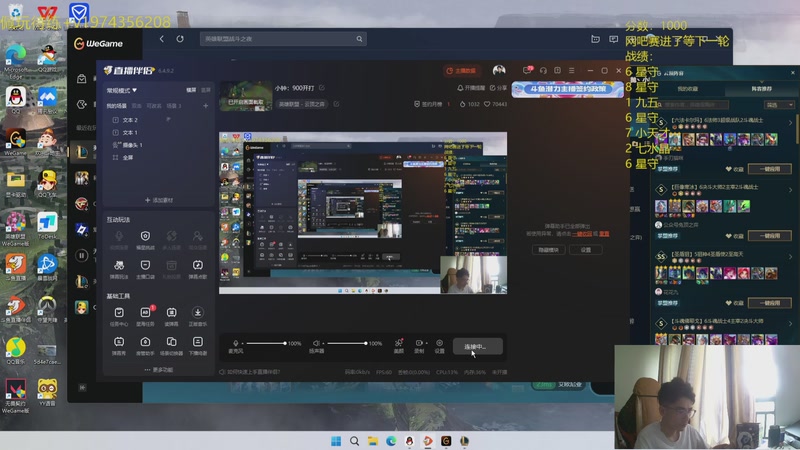Switch to 我的收藏 tab

pos(687,89)
